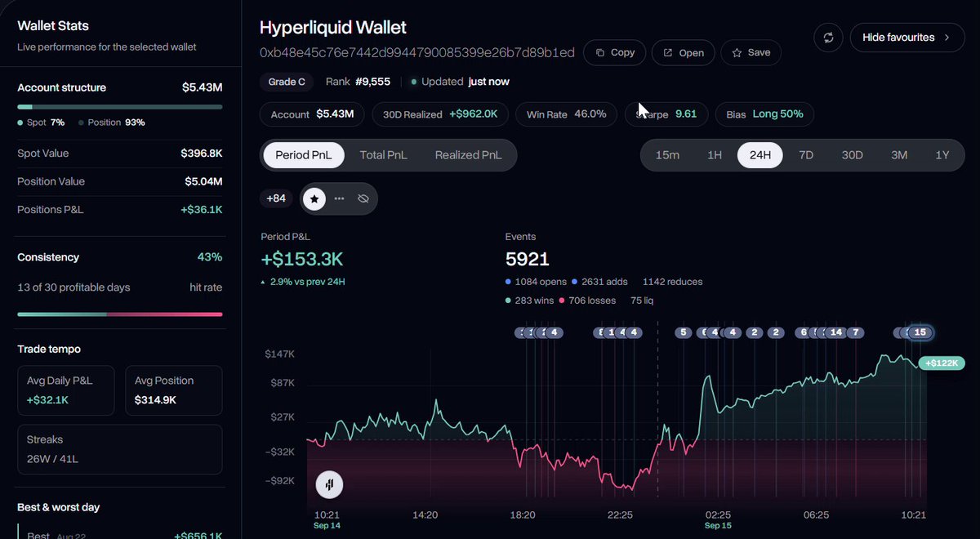Select the 3M timeframe
Viewport: 980px width, 539px height.
(899, 155)
